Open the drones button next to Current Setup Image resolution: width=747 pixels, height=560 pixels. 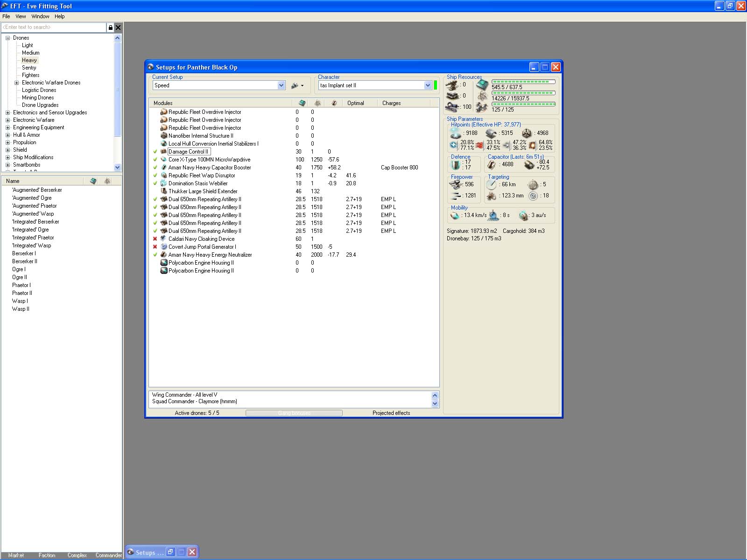tap(297, 85)
